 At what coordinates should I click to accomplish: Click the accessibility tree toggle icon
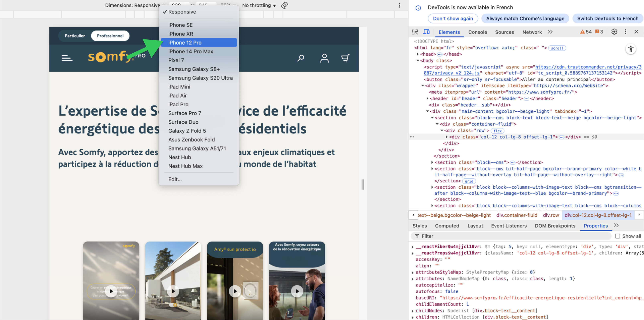point(631,49)
